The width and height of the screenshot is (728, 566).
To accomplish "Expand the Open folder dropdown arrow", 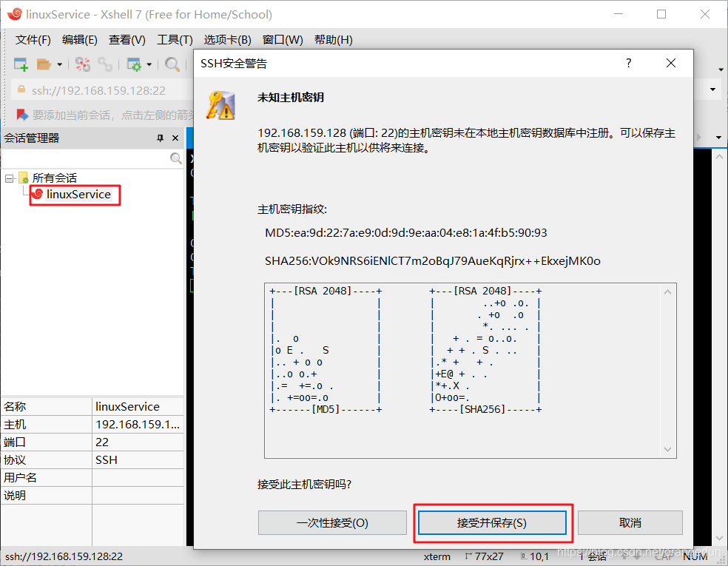I will [59, 64].
